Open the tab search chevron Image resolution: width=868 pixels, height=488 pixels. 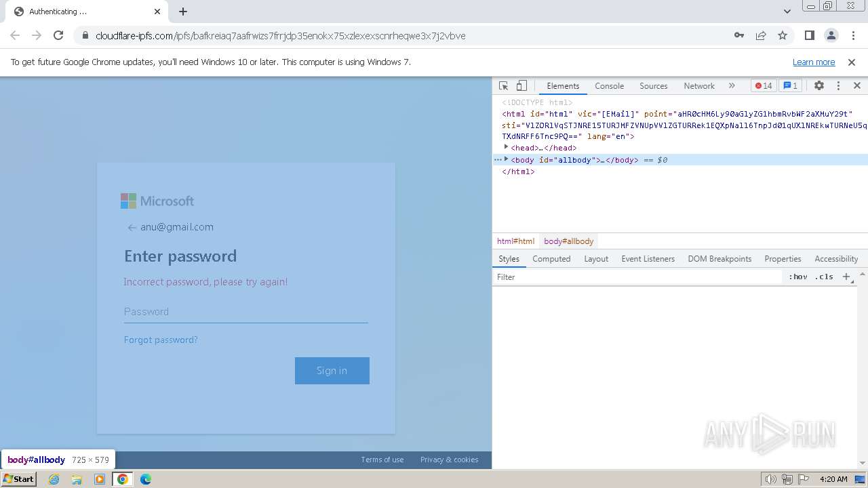click(787, 12)
